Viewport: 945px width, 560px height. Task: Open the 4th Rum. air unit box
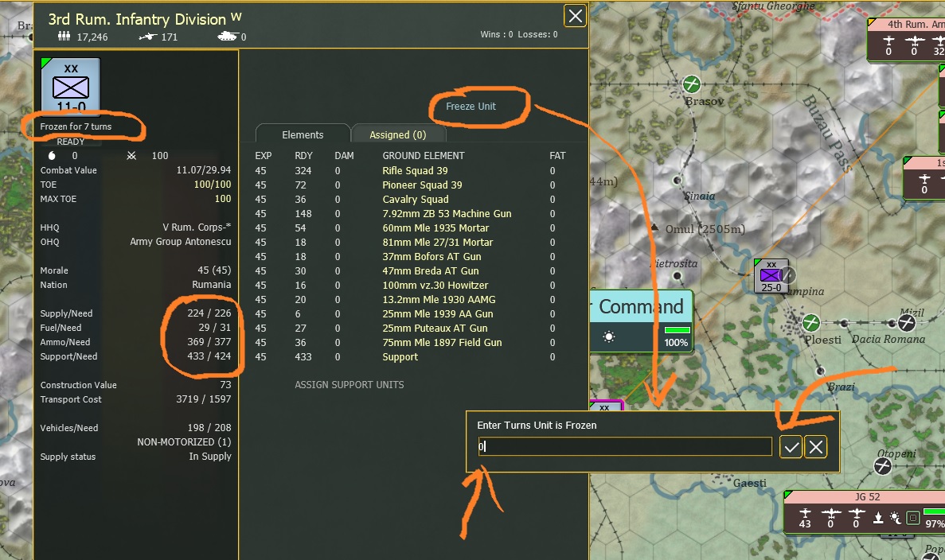[x=906, y=39]
